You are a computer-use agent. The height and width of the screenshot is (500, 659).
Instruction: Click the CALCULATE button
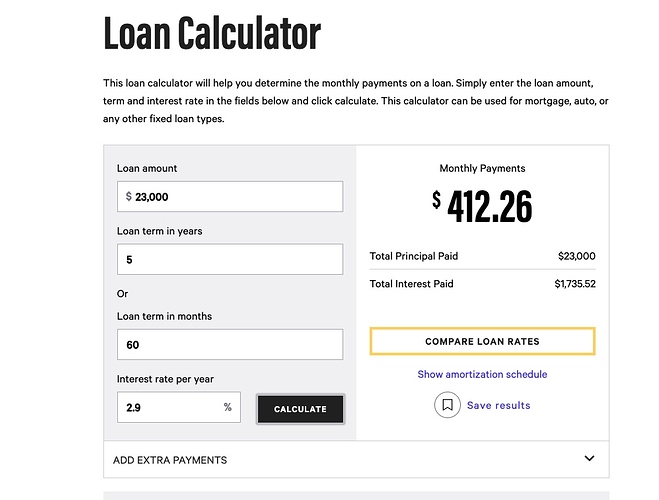point(301,409)
